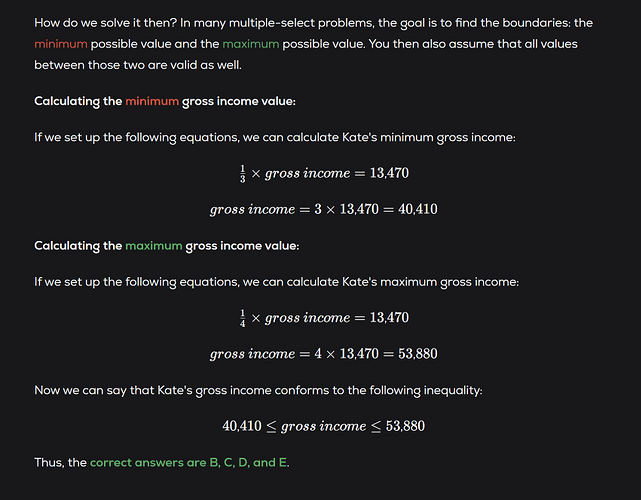The image size is (641, 500).
Task: Click the red 'minimum' in the bold heading
Action: point(152,101)
